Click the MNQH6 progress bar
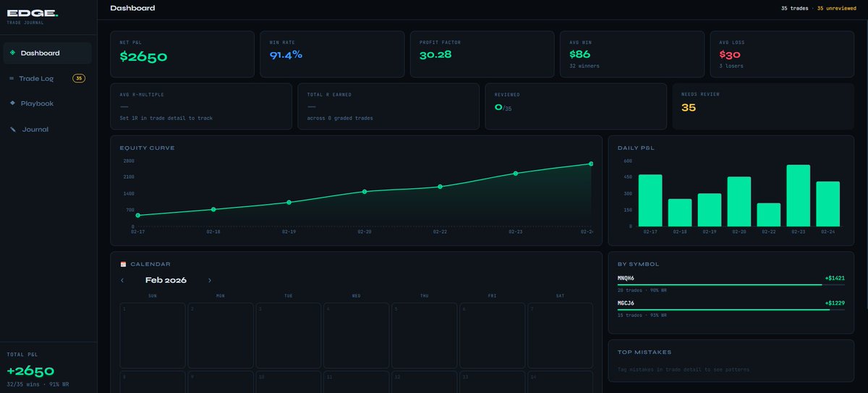868x393 pixels. click(x=731, y=285)
